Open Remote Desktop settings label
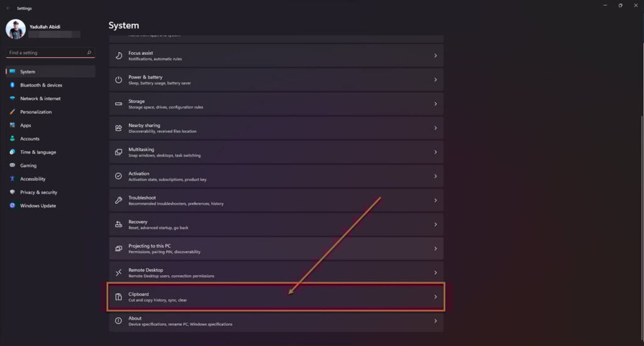 click(145, 270)
